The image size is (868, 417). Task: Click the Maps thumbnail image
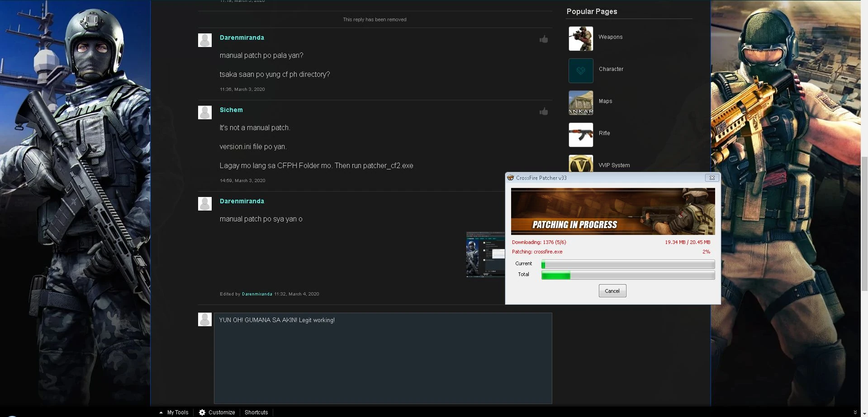pyautogui.click(x=581, y=103)
